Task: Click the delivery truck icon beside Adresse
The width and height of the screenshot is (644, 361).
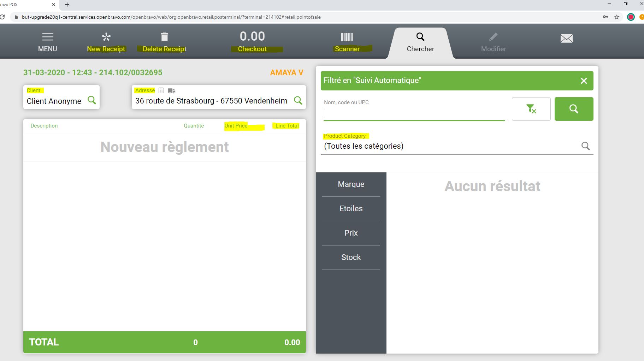Action: [172, 91]
